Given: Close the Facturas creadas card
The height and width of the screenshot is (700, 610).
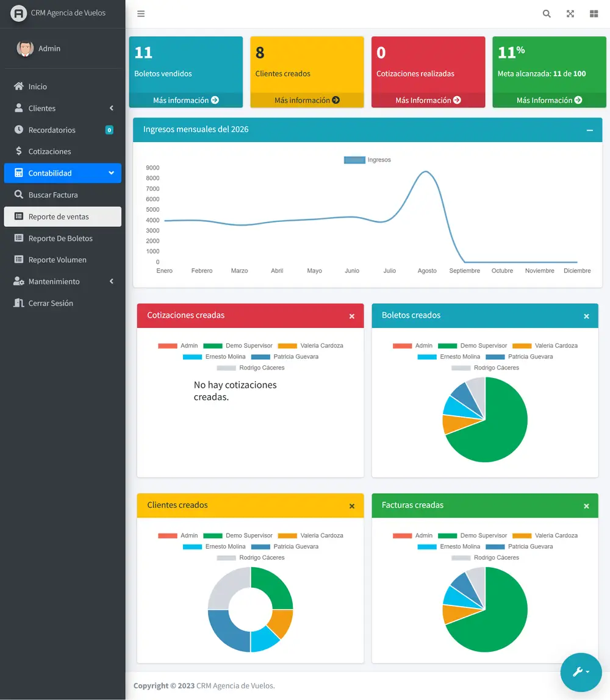Looking at the screenshot, I should tap(586, 506).
